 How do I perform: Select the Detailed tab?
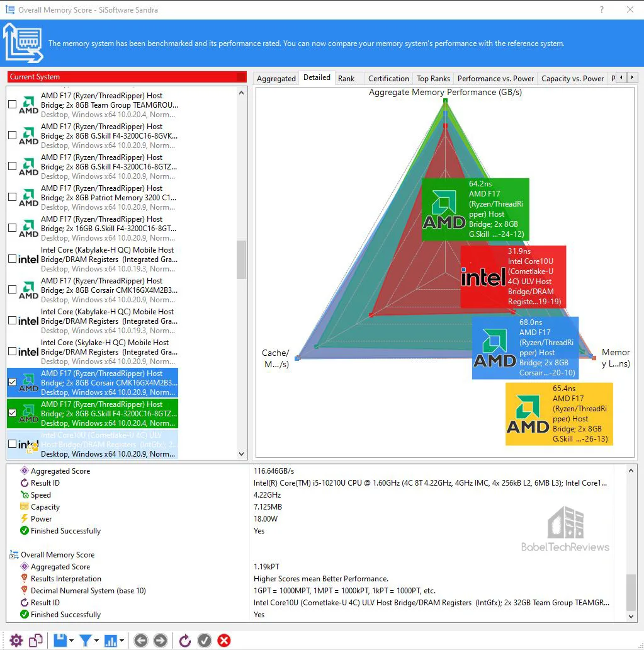317,77
